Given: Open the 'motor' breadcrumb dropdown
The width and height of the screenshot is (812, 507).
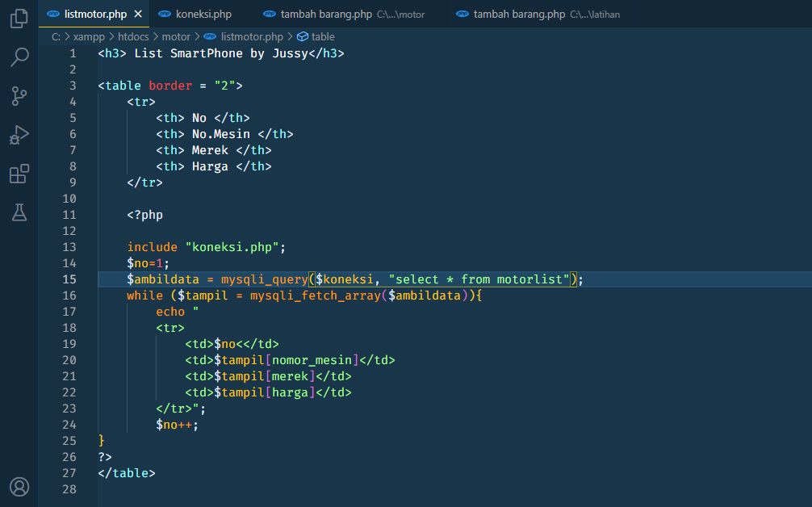Looking at the screenshot, I should tap(176, 36).
